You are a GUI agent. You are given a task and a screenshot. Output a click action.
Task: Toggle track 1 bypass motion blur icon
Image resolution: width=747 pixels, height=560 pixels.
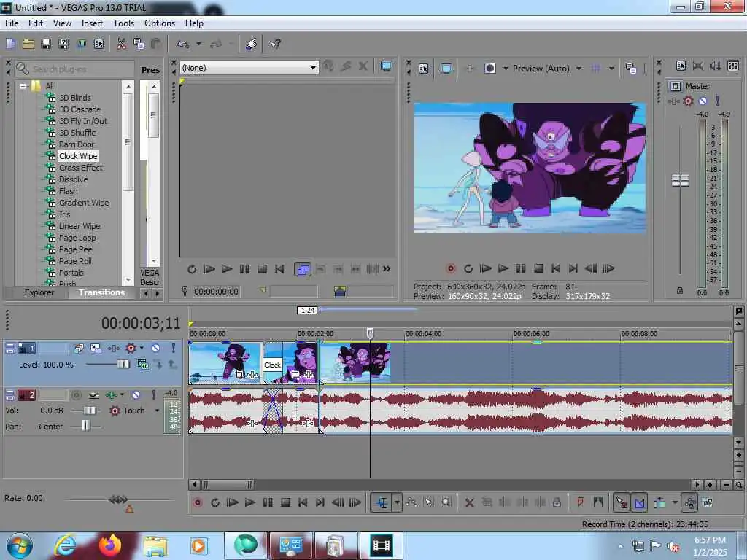tap(79, 348)
